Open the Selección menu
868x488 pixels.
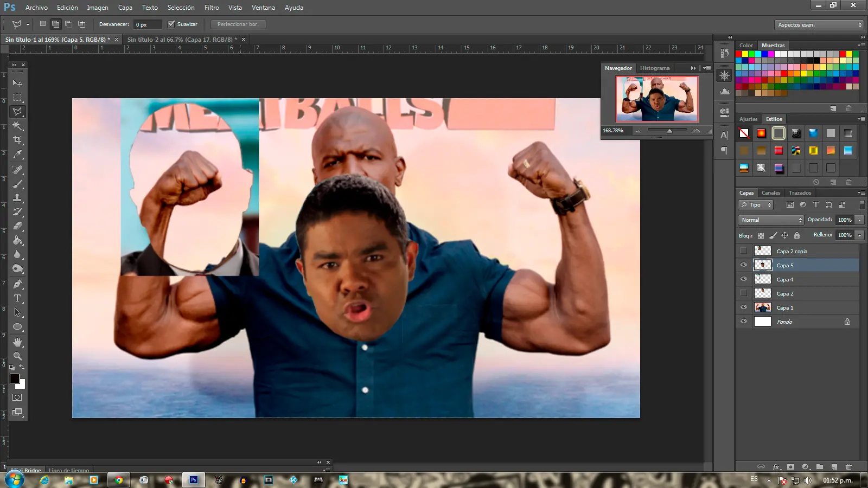click(181, 8)
